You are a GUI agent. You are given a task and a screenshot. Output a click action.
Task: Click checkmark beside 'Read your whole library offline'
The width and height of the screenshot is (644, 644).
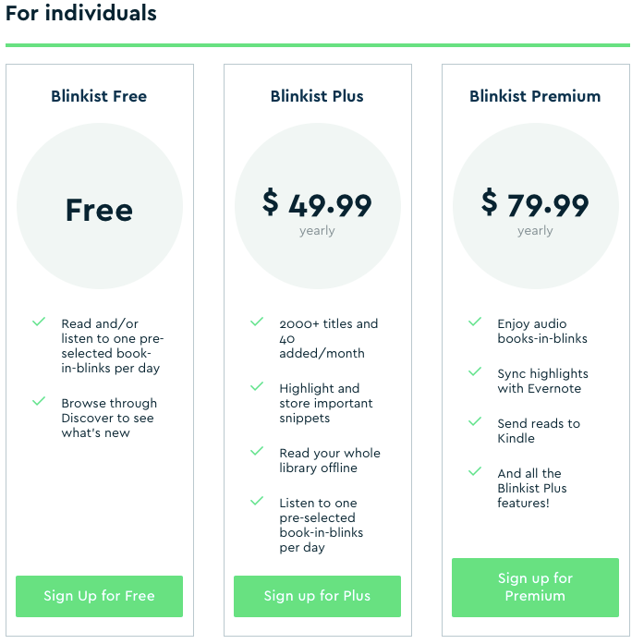click(x=257, y=451)
